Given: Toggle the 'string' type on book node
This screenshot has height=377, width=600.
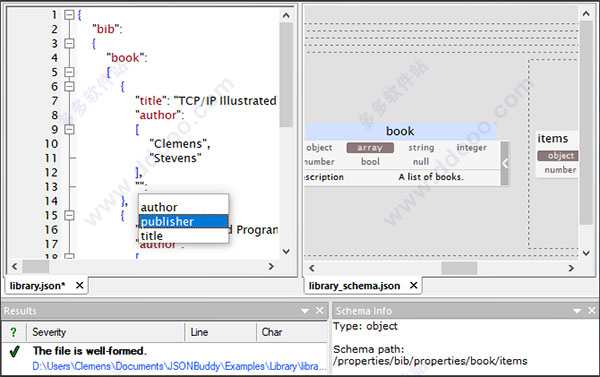Looking at the screenshot, I should click(x=421, y=148).
